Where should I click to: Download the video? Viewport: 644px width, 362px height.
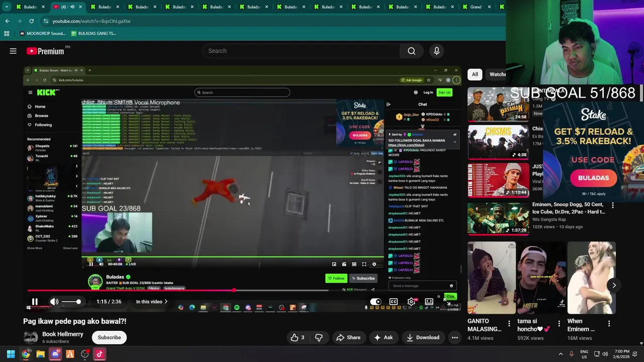[x=423, y=337]
